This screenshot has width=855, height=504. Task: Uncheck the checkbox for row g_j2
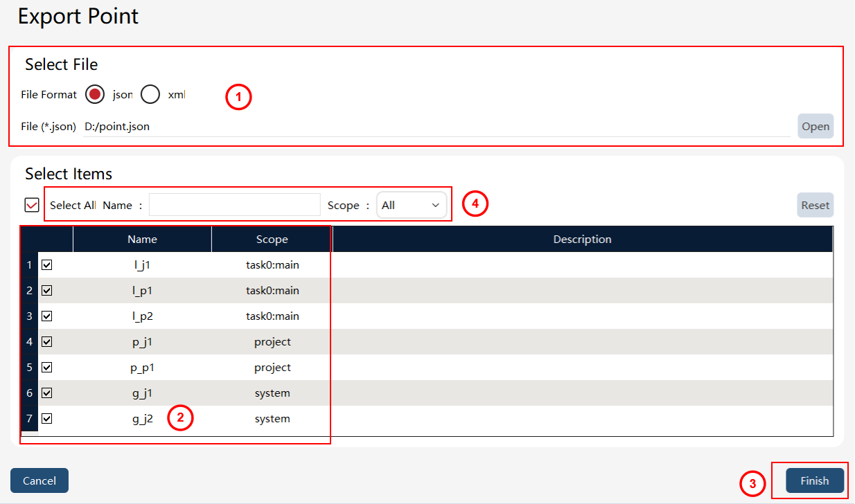click(x=47, y=418)
